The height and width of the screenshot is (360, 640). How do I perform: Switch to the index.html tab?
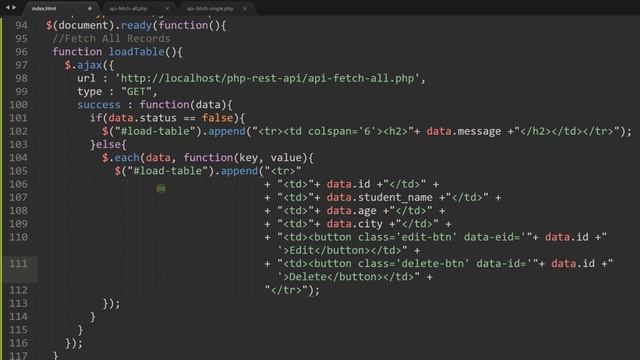pos(44,8)
